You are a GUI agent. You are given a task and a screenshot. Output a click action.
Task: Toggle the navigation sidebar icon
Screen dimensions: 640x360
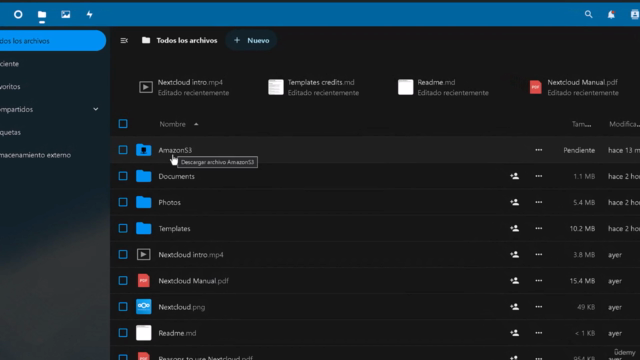click(124, 40)
